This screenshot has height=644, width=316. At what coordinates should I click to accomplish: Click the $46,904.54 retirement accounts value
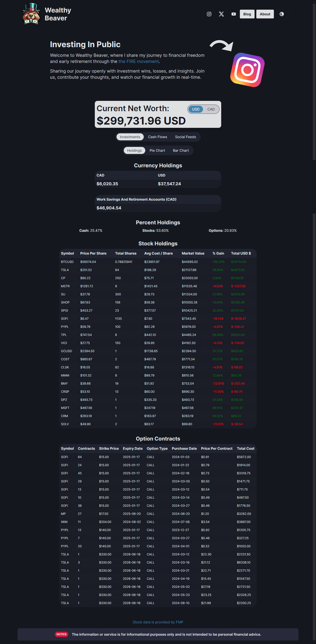pos(109,208)
